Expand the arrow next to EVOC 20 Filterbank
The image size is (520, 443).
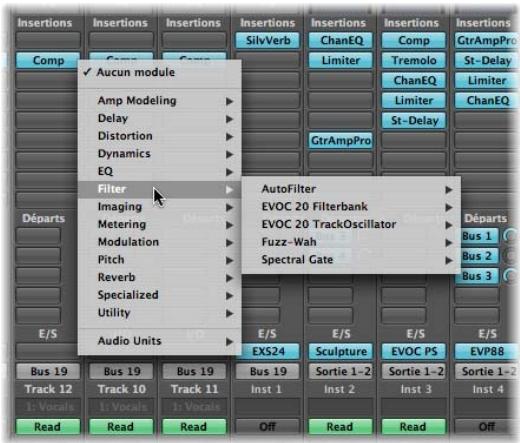tap(449, 207)
